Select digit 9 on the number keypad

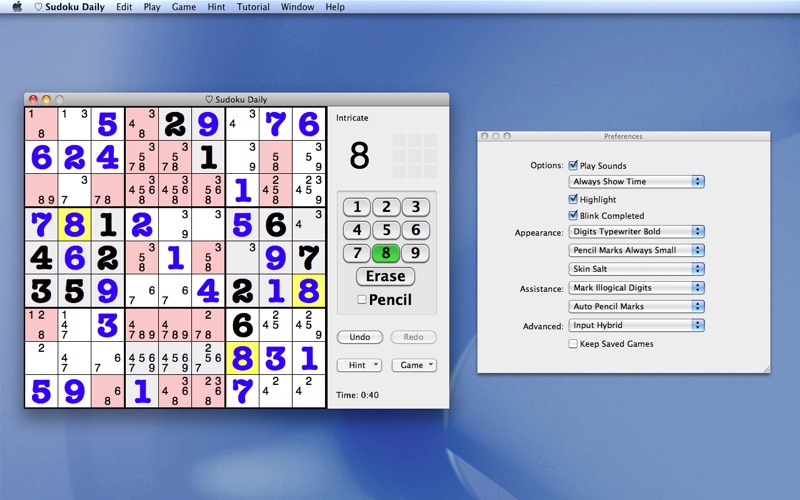(x=415, y=253)
